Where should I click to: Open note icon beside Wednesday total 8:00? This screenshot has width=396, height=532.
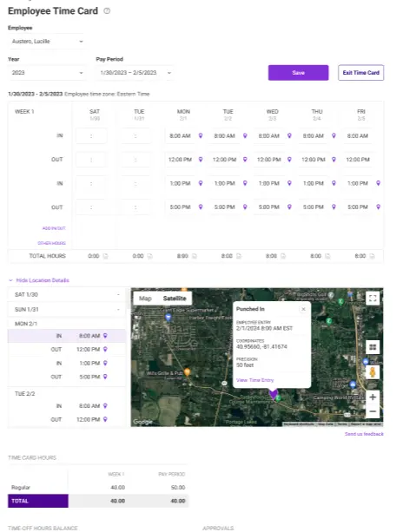pyautogui.click(x=283, y=256)
